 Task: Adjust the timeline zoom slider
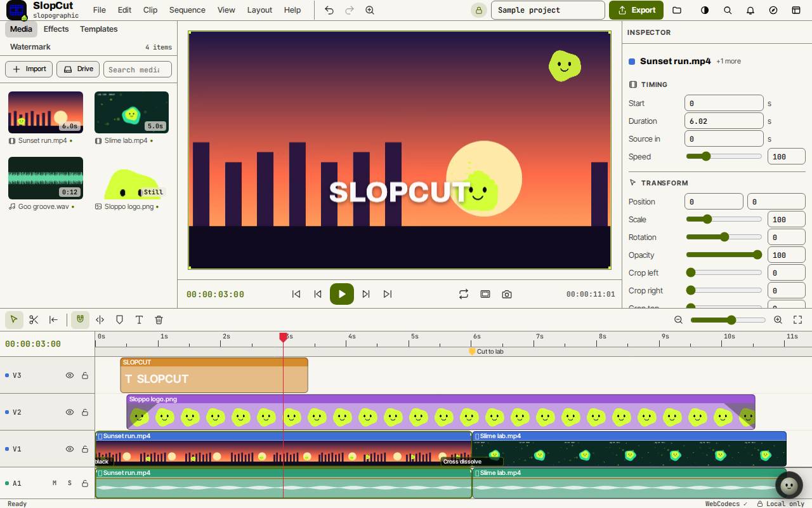728,319
